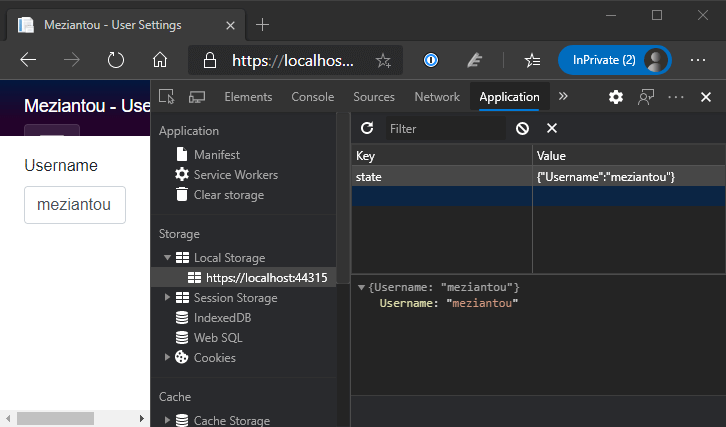
Task: Refresh the local storage table
Action: [367, 129]
